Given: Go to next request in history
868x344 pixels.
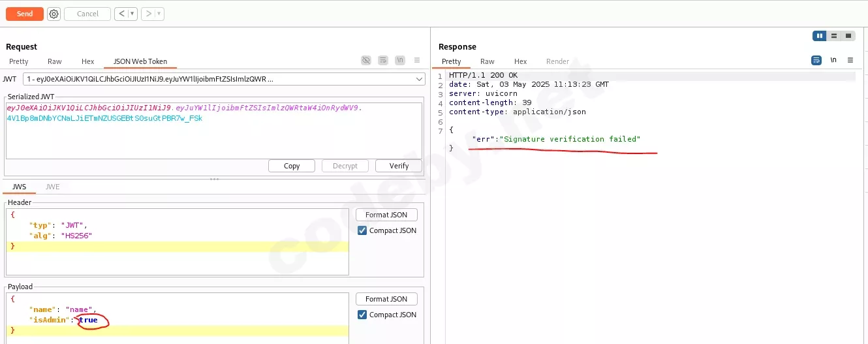Looking at the screenshot, I should [x=148, y=14].
